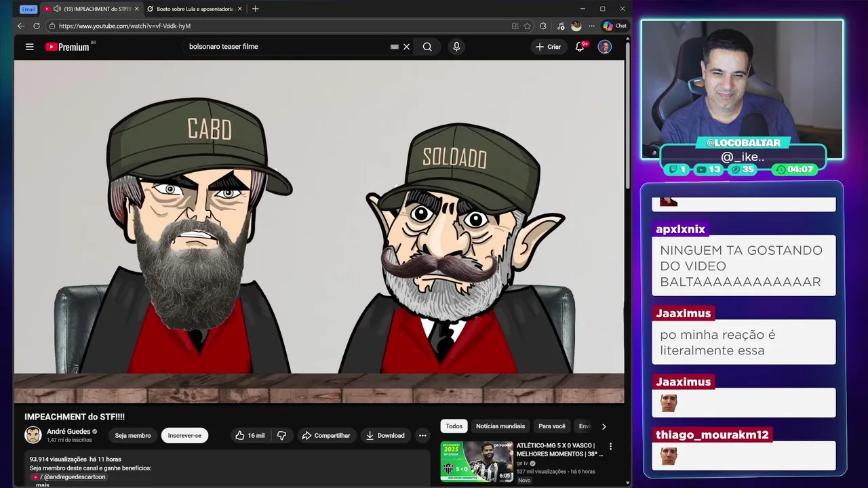The height and width of the screenshot is (488, 868).
Task: Click the 1,47 mi de inscritos text
Action: 70,441
